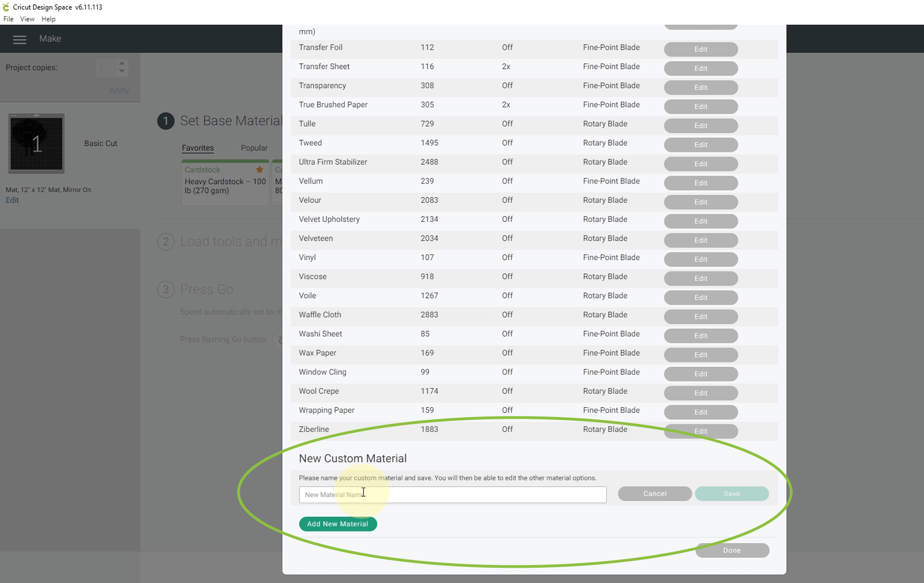This screenshot has height=583, width=924.
Task: Open the File menu
Action: (x=8, y=19)
